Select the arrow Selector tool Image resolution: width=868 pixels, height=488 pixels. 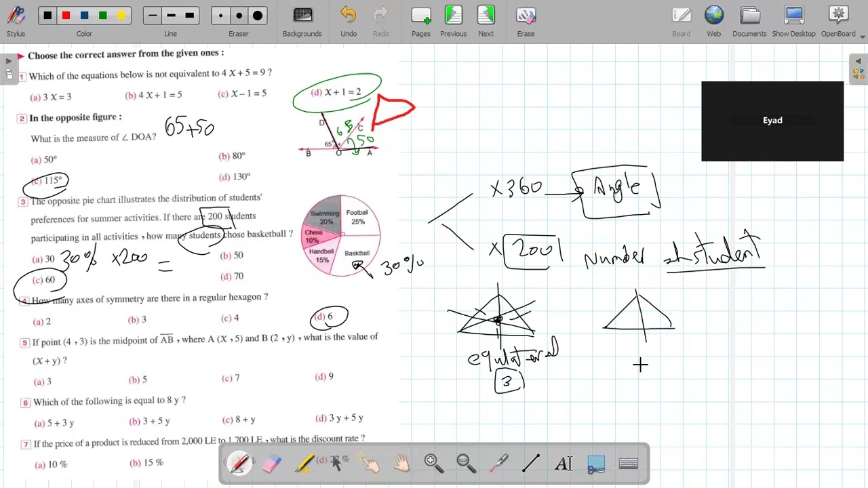coord(336,464)
